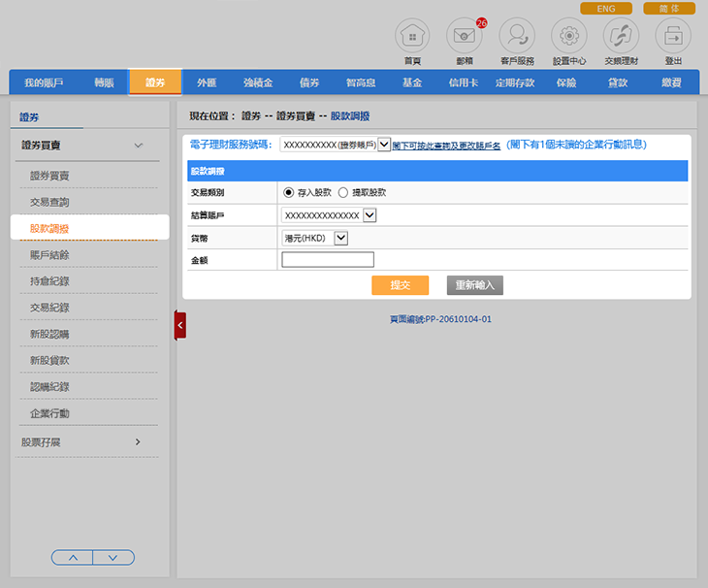Switch language to ENG
The width and height of the screenshot is (708, 588).
click(606, 9)
